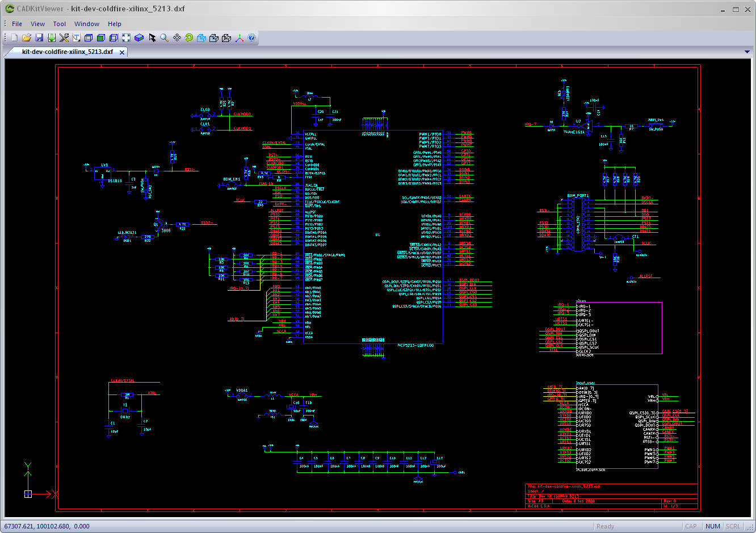Click the green rotate view icon

(188, 37)
